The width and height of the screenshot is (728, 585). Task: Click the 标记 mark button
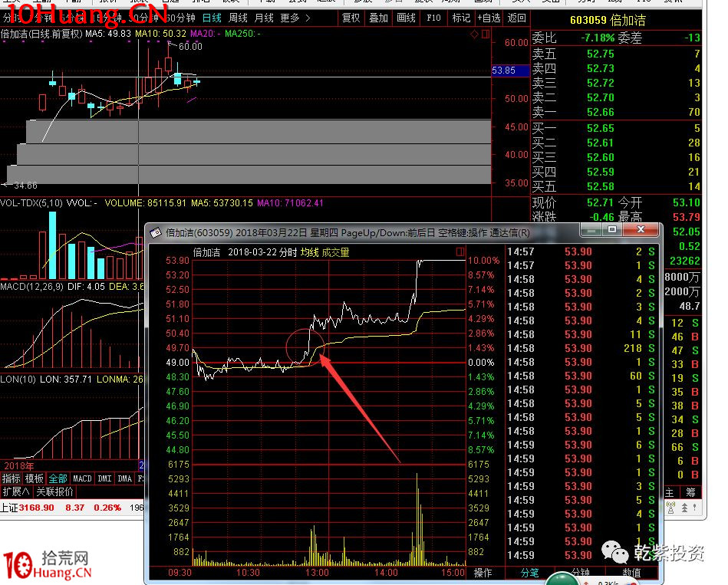click(x=461, y=18)
